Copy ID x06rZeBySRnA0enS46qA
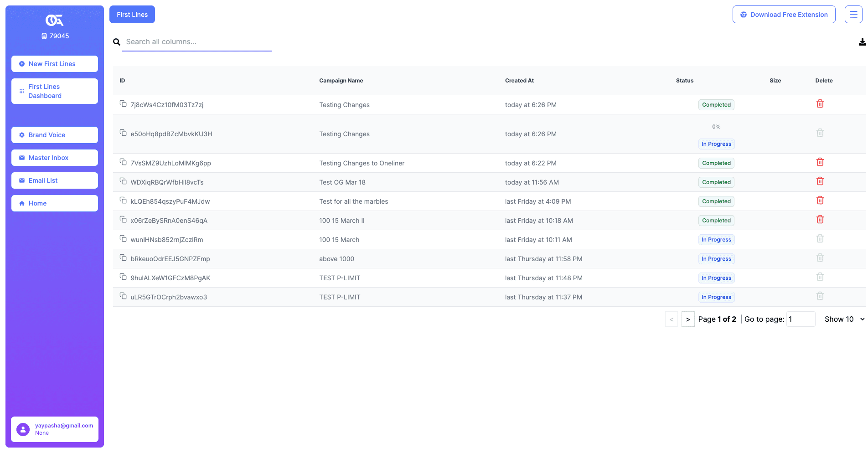The image size is (868, 453). pos(123,219)
